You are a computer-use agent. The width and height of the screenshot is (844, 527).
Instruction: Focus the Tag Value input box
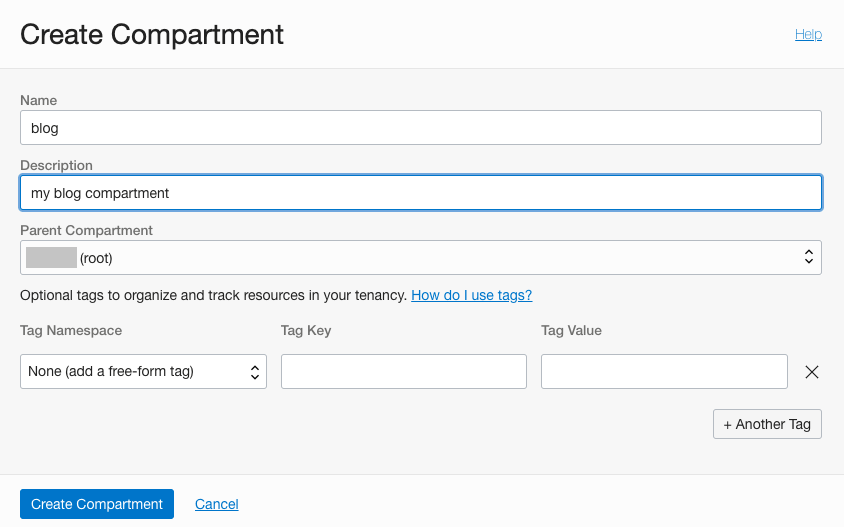[x=664, y=372]
